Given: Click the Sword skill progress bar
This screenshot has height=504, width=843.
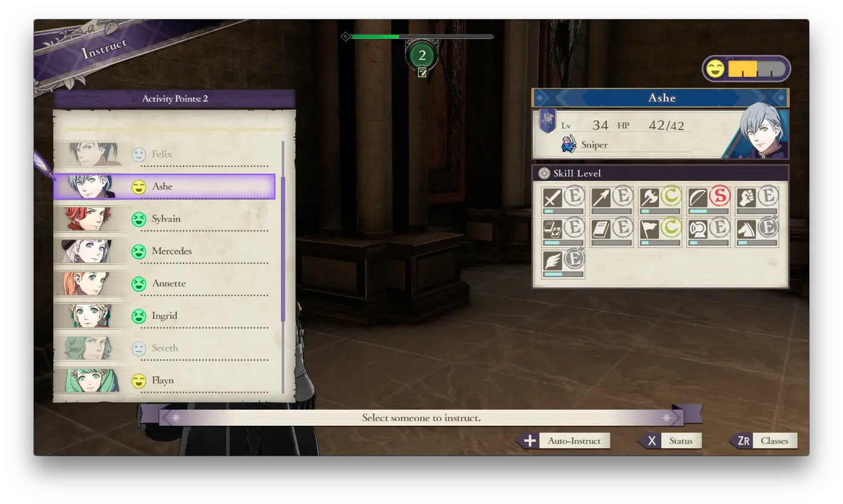Looking at the screenshot, I should (x=563, y=212).
